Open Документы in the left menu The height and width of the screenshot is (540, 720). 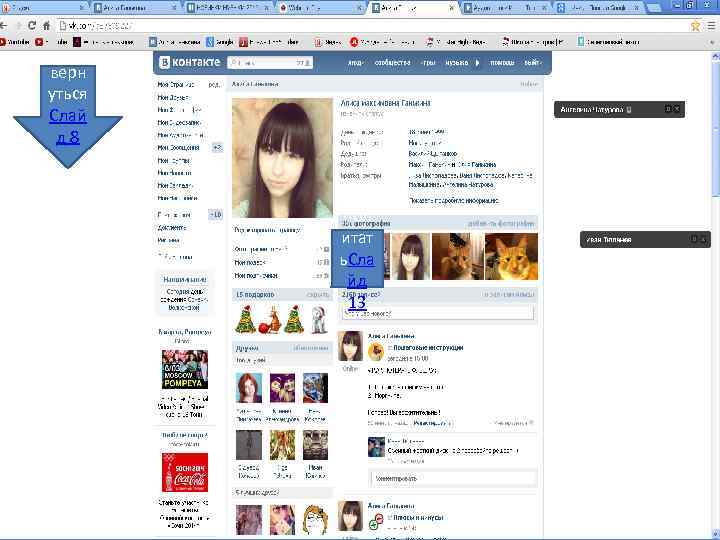(x=172, y=227)
